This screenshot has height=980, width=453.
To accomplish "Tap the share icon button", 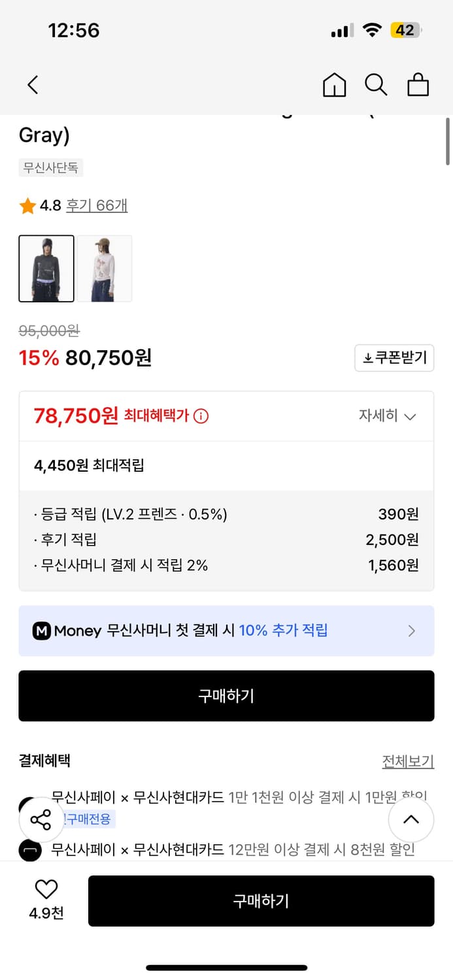I will point(41,820).
